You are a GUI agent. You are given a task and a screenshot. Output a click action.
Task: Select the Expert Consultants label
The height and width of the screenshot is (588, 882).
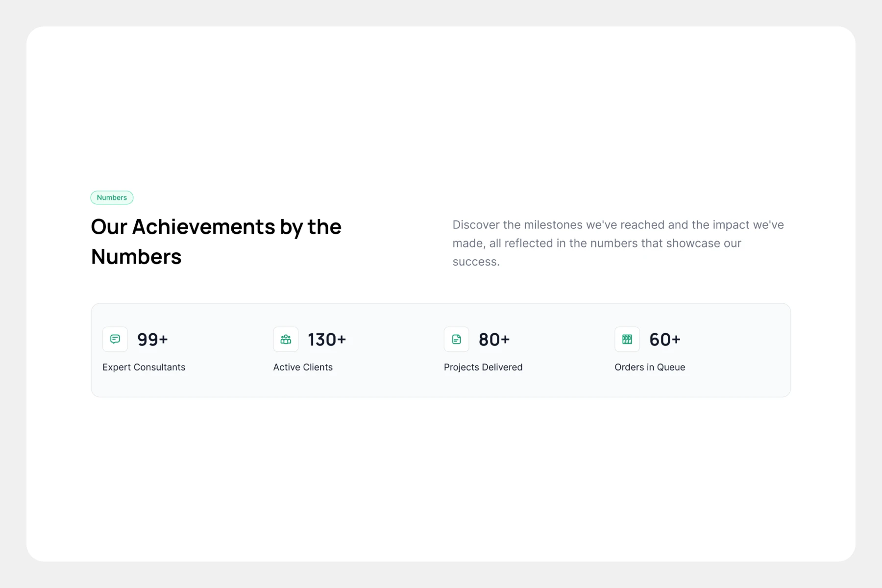tap(144, 367)
